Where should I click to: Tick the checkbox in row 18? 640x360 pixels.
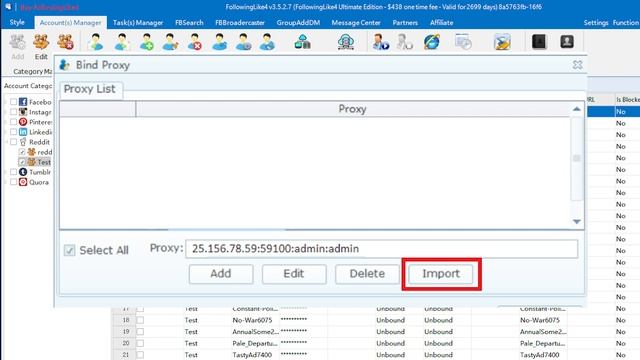coord(140,320)
